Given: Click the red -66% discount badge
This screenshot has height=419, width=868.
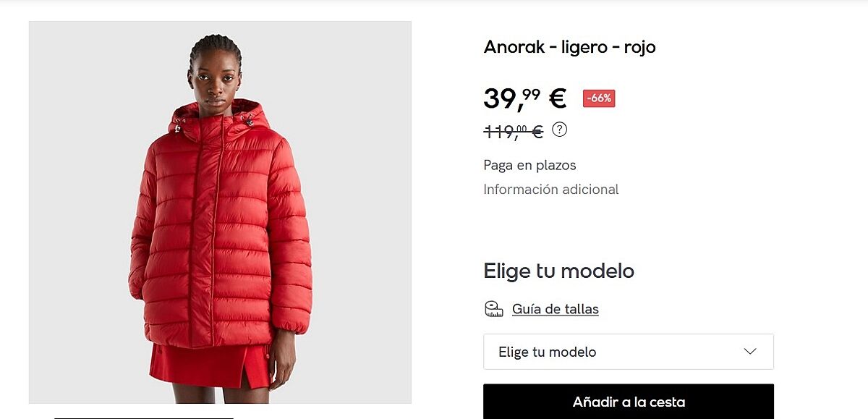Looking at the screenshot, I should tap(599, 98).
